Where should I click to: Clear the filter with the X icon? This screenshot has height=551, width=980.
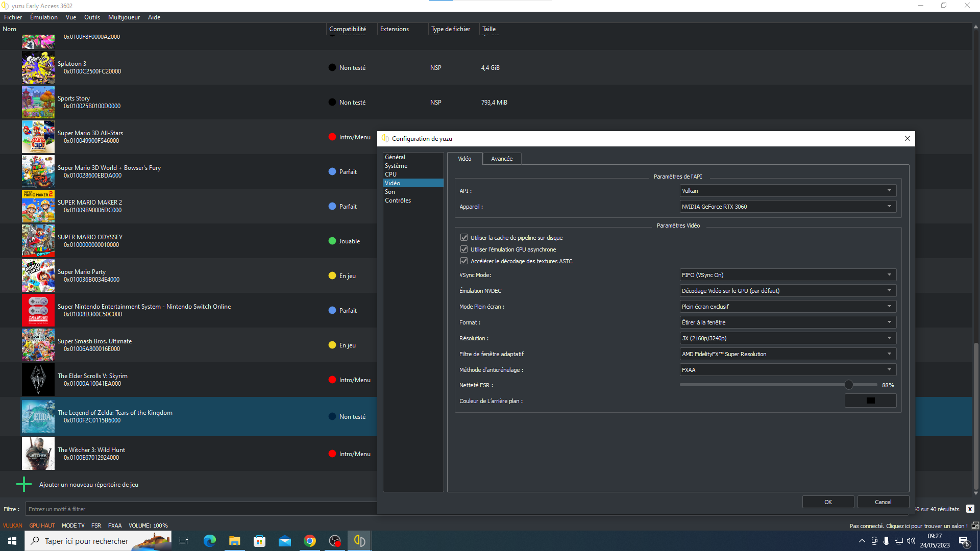coord(970,509)
